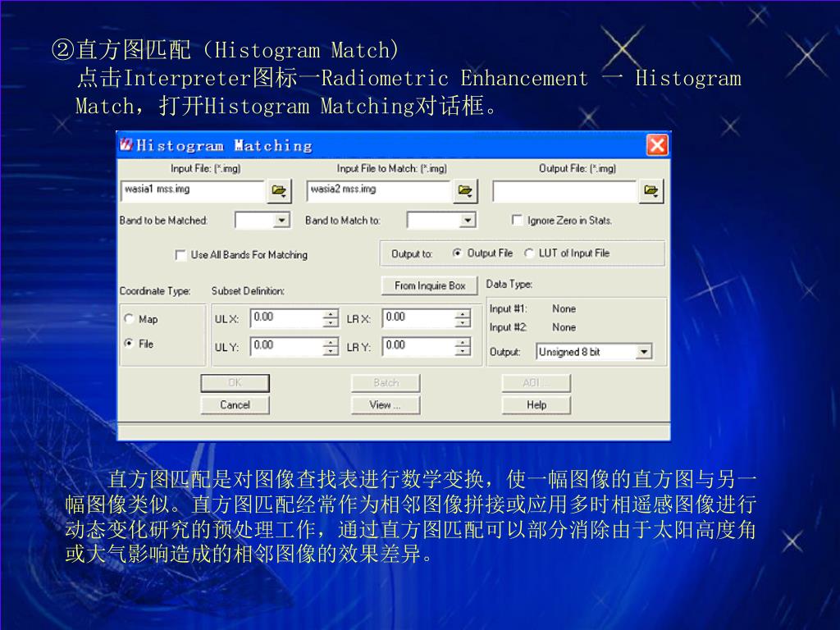Image resolution: width=840 pixels, height=630 pixels.
Task: Click the Histogram Matching title bar app icon
Action: (x=126, y=144)
